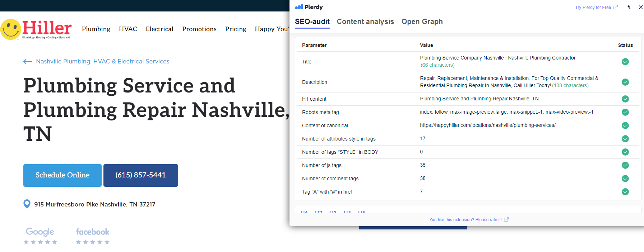Click status check for Number of js tags
Viewport: 644px width, 252px height.
coord(625,165)
